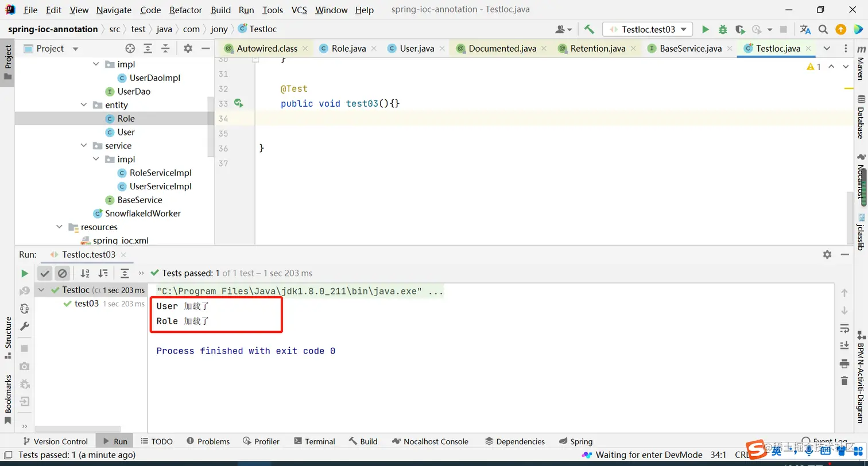
Task: Close the Testloc.java editor tab
Action: coord(808,49)
